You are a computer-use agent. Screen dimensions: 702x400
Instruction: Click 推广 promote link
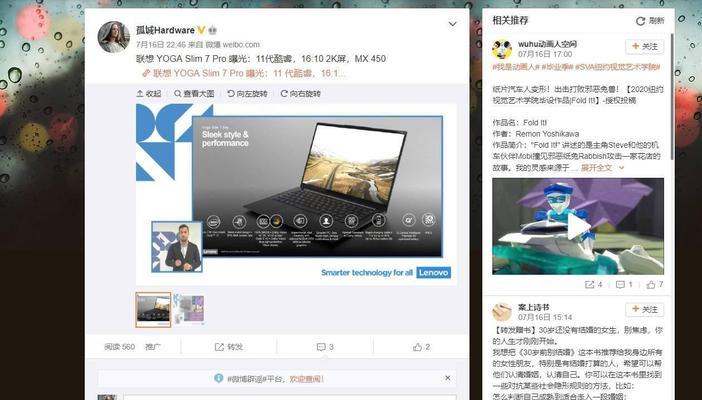pyautogui.click(x=153, y=347)
